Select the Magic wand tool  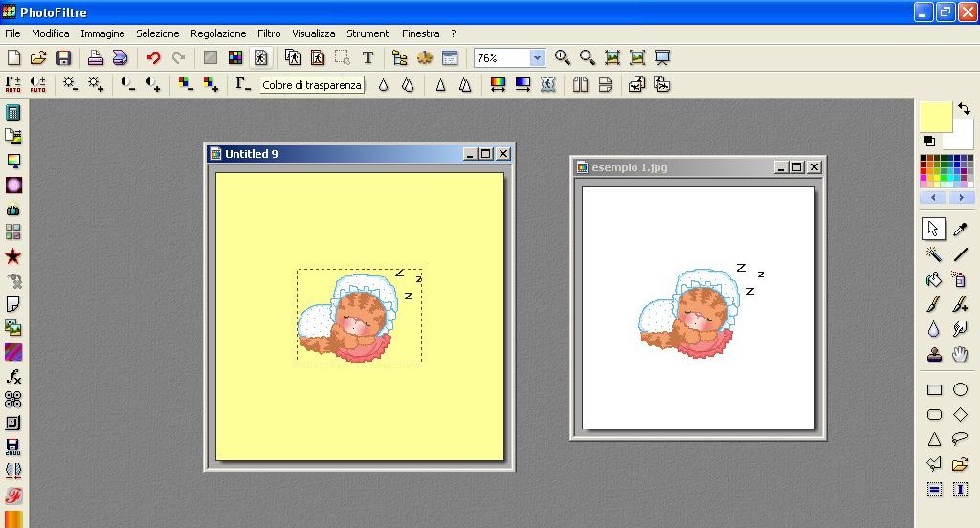click(x=934, y=254)
